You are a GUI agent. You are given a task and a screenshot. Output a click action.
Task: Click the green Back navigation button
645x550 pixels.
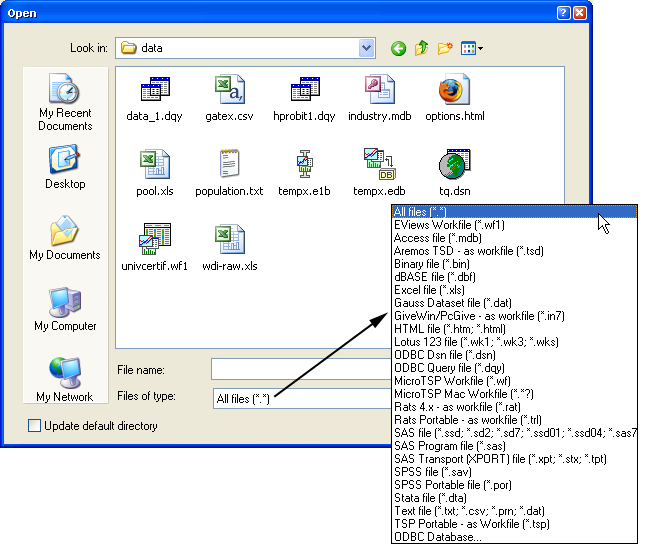[x=398, y=48]
